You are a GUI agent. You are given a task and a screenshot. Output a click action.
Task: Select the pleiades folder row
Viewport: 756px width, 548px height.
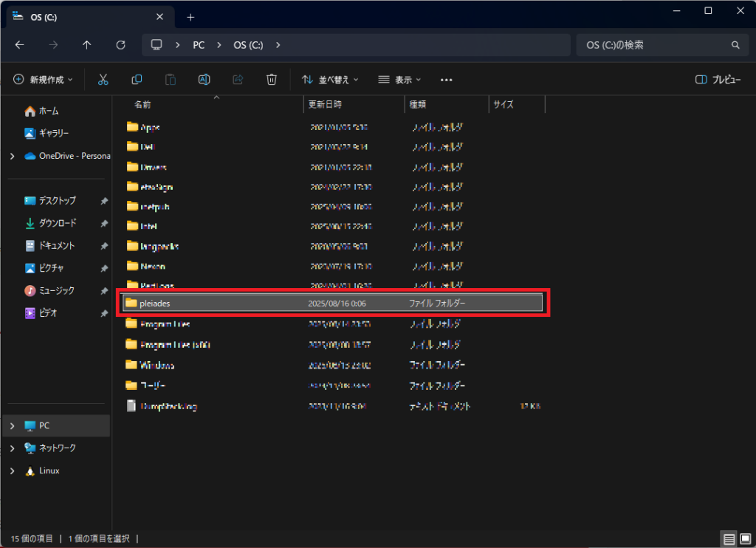[332, 303]
